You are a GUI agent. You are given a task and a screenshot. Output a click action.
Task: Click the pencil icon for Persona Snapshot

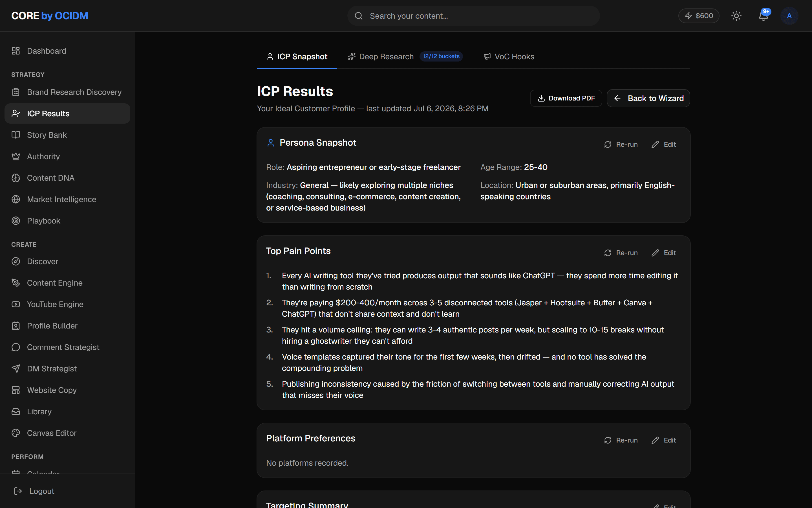pos(655,144)
